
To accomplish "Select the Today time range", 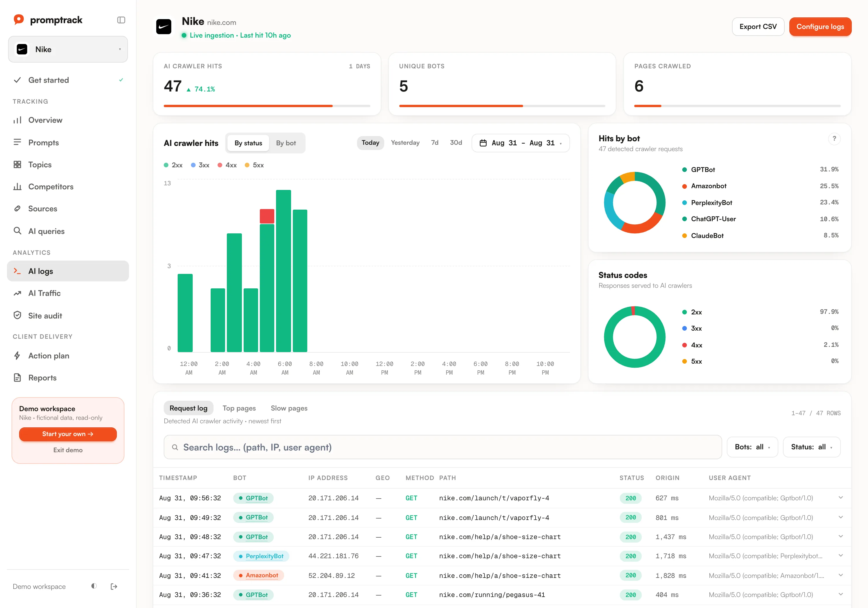I will [370, 143].
